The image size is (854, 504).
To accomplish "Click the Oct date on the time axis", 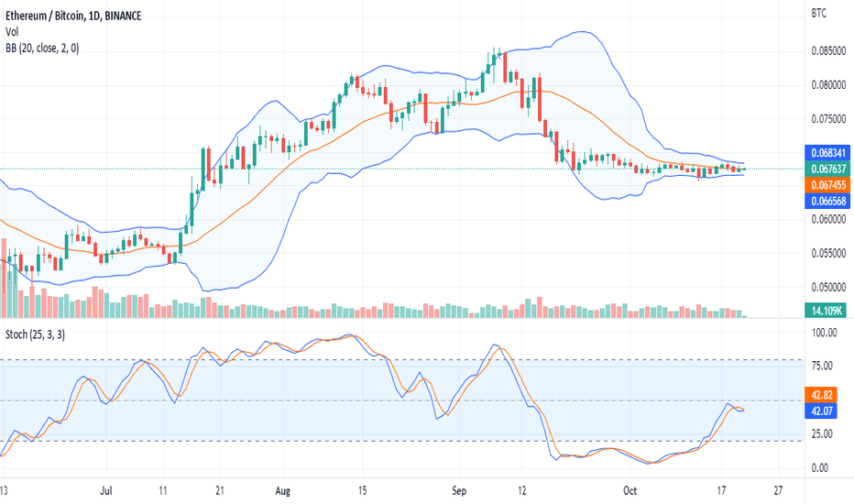I will [630, 491].
